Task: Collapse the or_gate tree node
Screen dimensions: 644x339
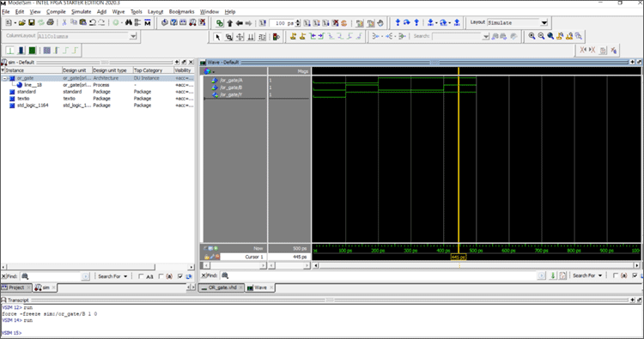Action: click(5, 78)
